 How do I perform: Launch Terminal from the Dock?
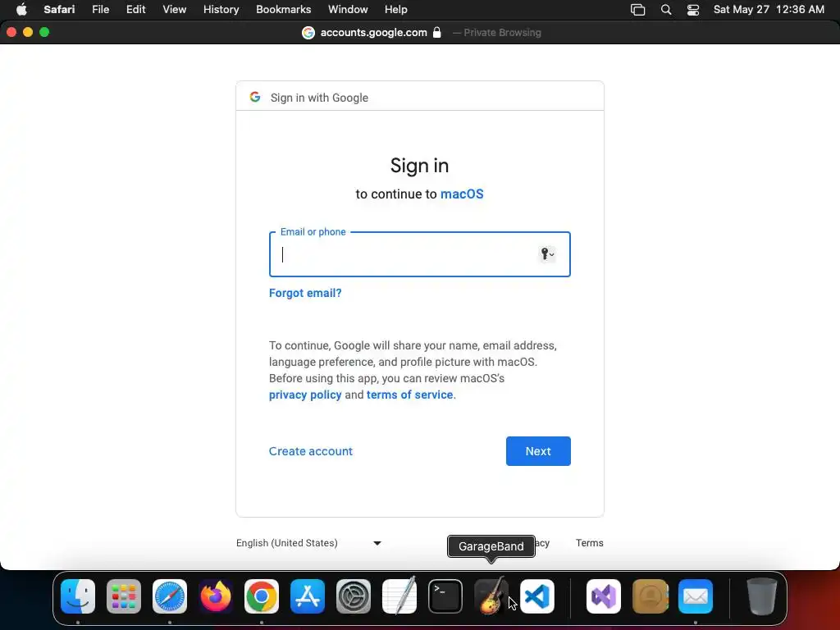445,596
